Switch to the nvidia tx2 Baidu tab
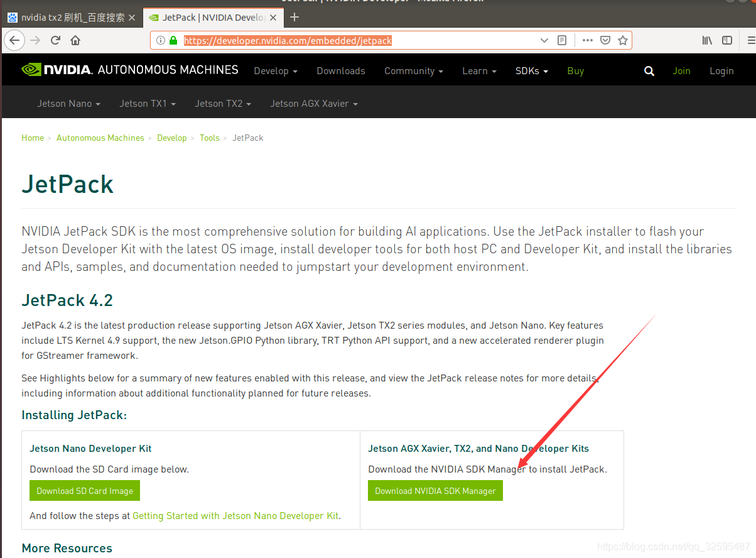 [72, 18]
